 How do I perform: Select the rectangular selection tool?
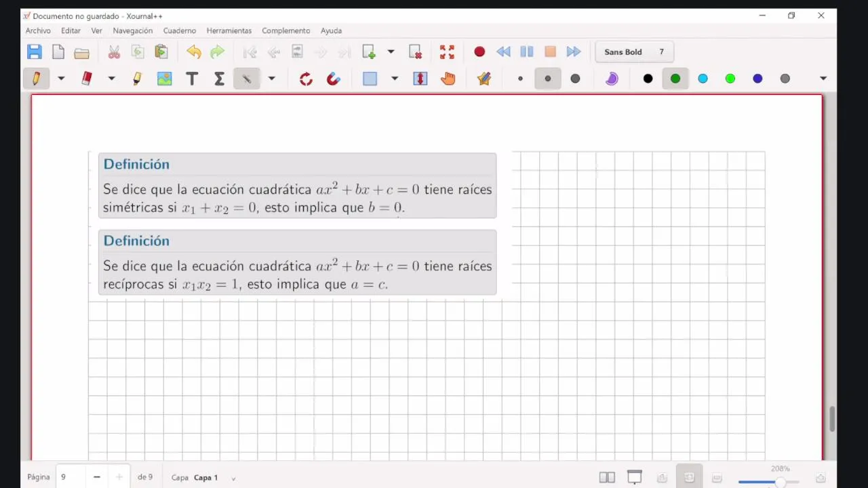coord(370,79)
